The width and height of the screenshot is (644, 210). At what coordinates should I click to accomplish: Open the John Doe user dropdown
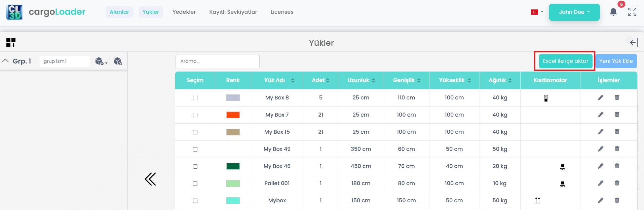tap(574, 12)
